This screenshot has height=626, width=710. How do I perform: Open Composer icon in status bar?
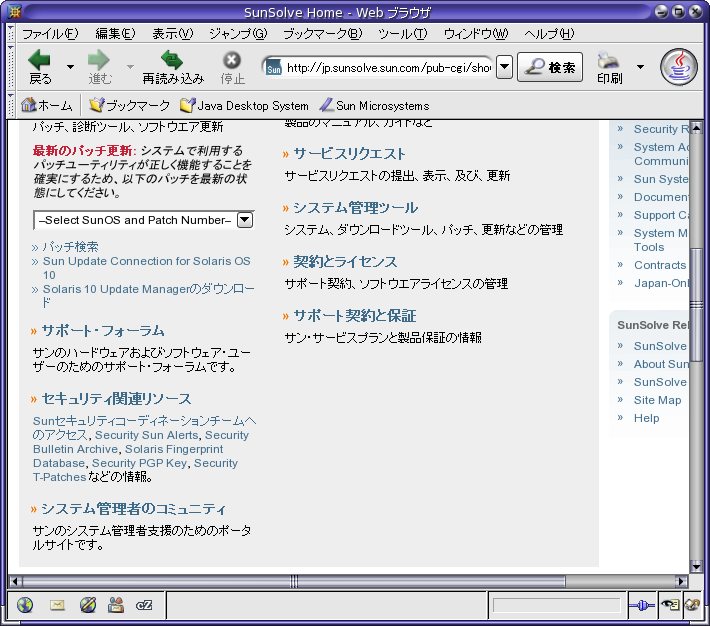(88, 605)
